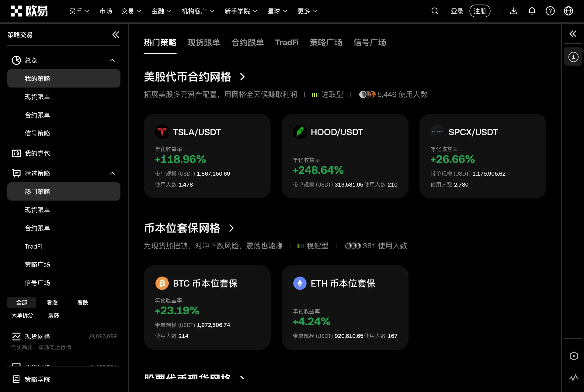Screen dimensions: 584x392
Task: Click the 总览 pie chart icon
Action: pyautogui.click(x=16, y=60)
